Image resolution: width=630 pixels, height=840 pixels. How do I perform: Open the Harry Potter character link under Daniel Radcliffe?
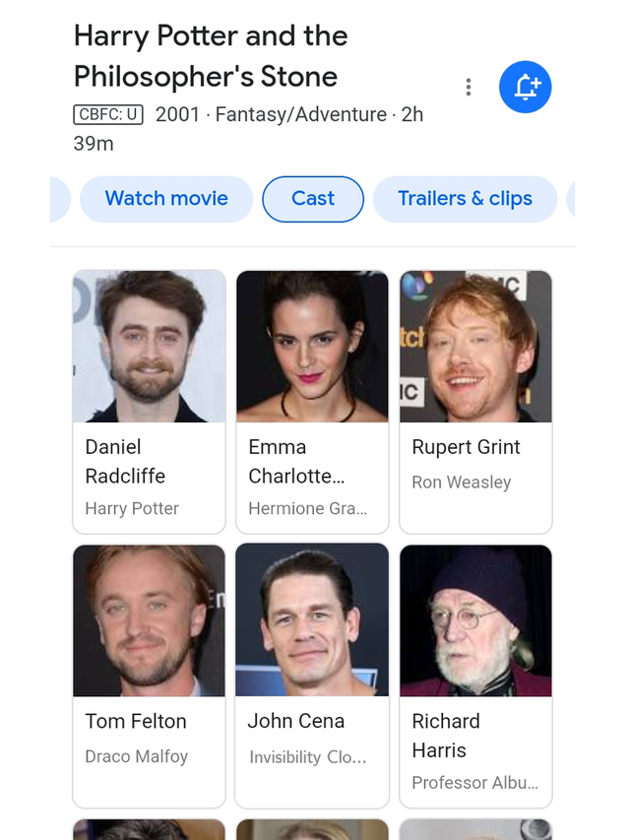click(x=131, y=508)
